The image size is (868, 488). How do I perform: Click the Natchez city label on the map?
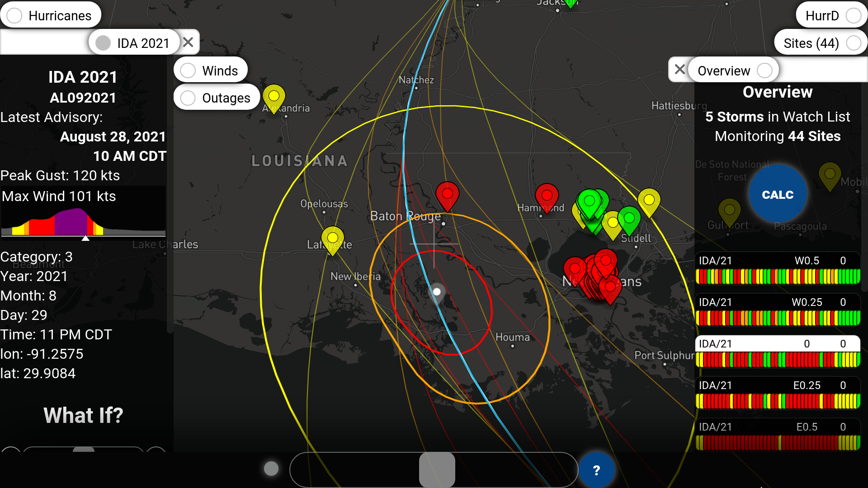click(x=416, y=80)
